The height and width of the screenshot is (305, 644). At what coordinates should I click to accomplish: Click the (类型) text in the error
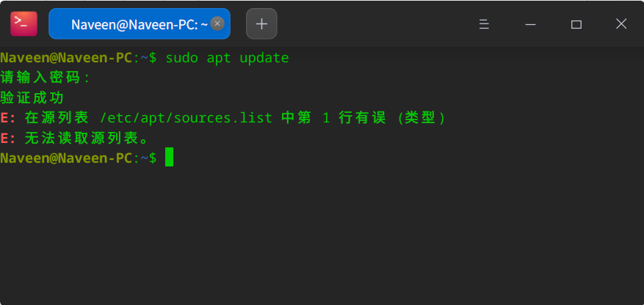pos(421,117)
